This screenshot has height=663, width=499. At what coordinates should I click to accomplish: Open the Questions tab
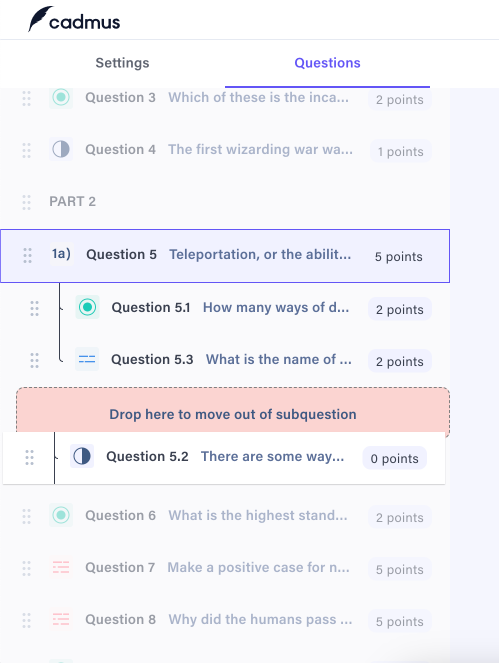point(327,63)
